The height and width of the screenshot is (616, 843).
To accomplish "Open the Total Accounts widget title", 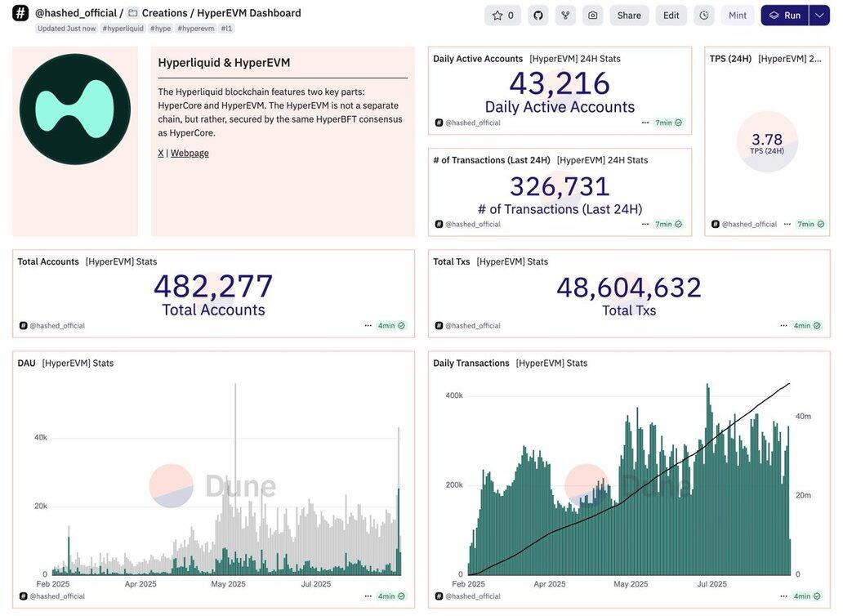I will 48,261.
